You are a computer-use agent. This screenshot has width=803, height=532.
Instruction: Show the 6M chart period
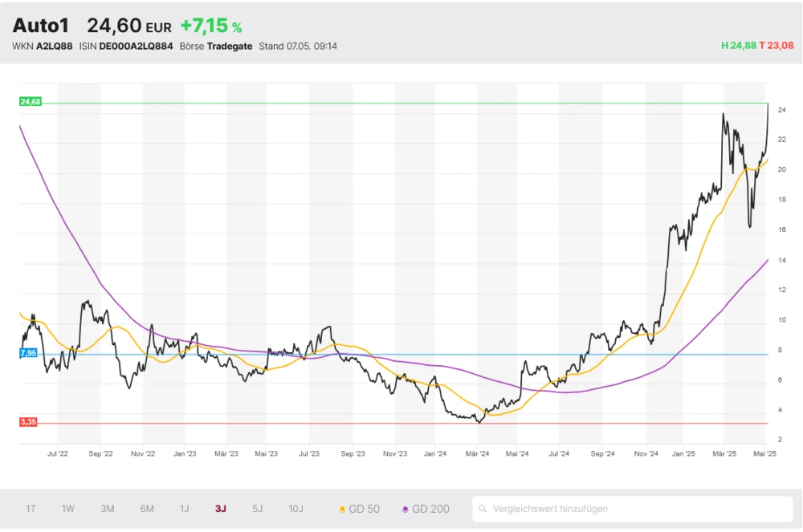(147, 509)
